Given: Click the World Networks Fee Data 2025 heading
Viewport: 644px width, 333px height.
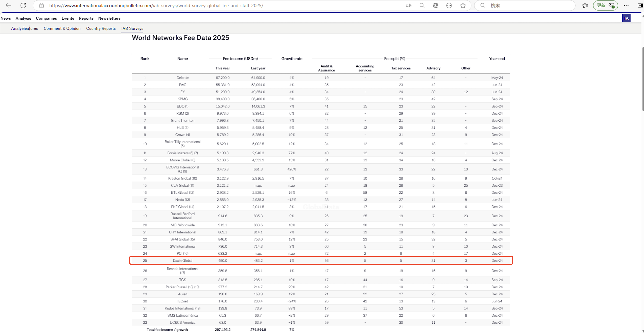Looking at the screenshot, I should click(x=180, y=38).
